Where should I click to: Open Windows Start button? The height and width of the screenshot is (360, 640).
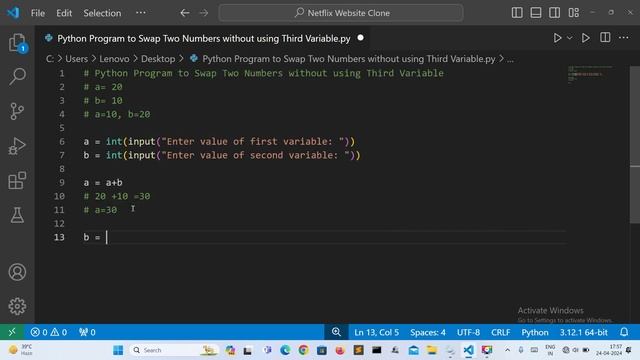tap(118, 350)
